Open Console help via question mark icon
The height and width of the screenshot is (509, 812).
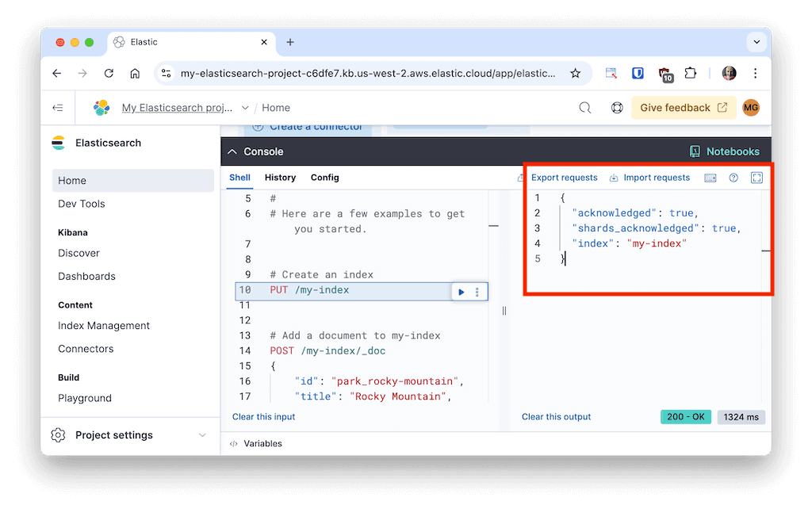tap(733, 178)
